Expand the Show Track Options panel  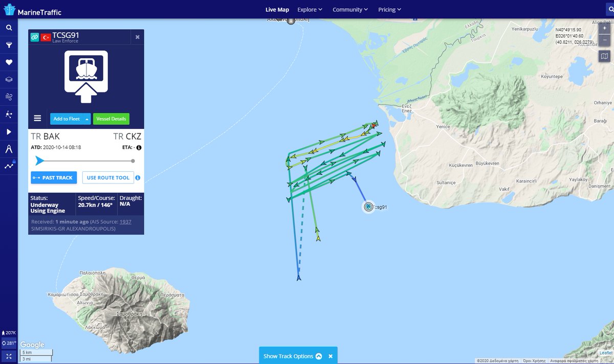292,356
